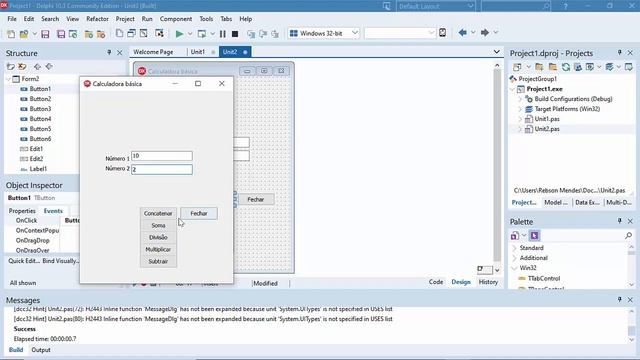Switch to the Unit1 editor tab
640x360 pixels.
pos(198,52)
